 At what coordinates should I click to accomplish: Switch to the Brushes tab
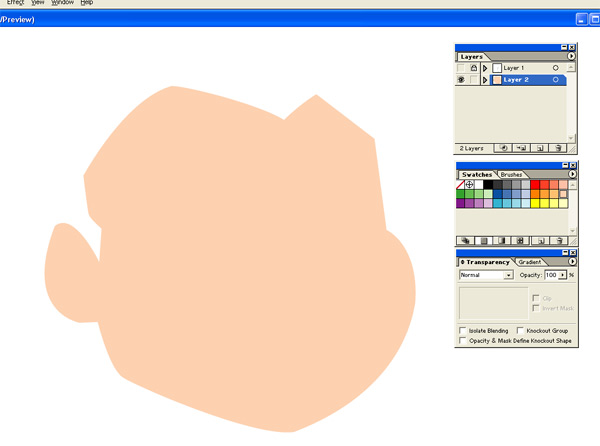(x=511, y=174)
